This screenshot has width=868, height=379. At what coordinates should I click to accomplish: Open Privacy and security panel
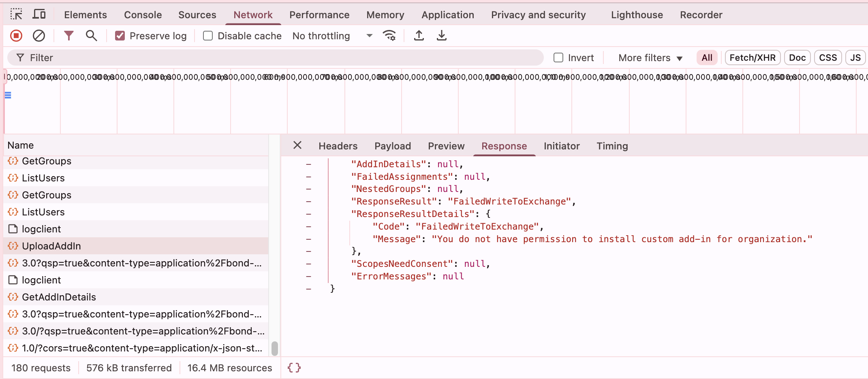point(539,15)
